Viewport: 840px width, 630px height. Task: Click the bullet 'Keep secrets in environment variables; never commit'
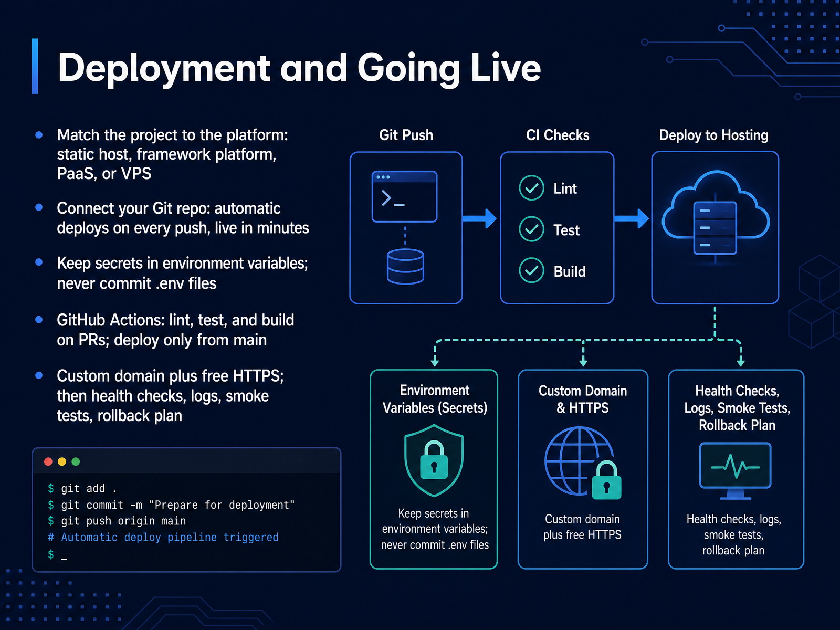182,273
